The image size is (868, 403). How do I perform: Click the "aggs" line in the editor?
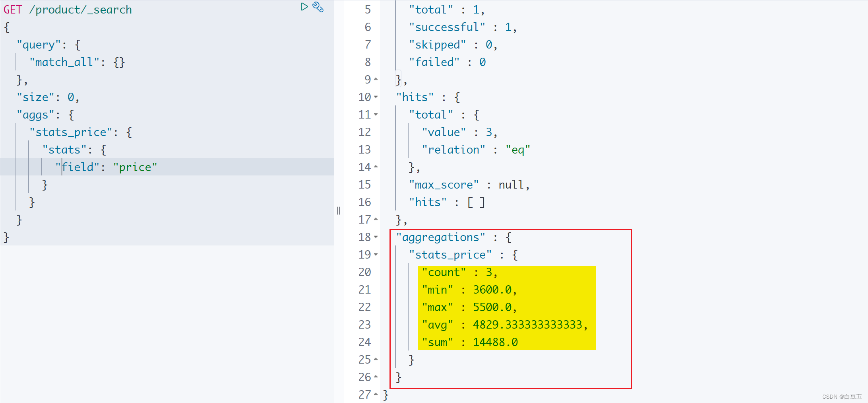[x=45, y=115]
